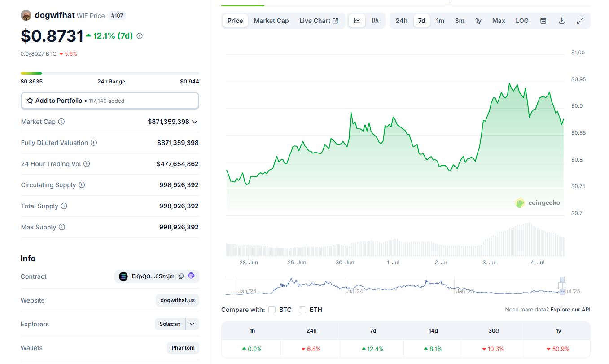Click the 24h Range price bar
Image resolution: width=609 pixels, height=364 pixels.
[x=110, y=73]
